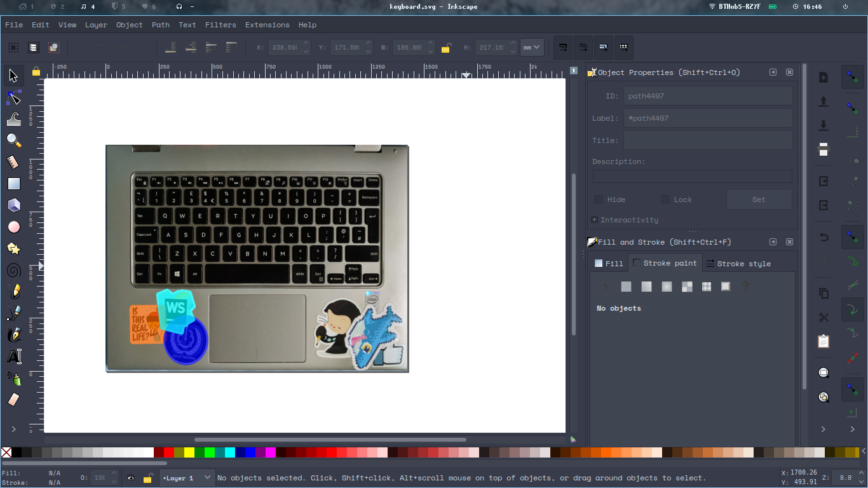The image size is (868, 488).
Task: Activate the Text tool
Action: pos(13,356)
